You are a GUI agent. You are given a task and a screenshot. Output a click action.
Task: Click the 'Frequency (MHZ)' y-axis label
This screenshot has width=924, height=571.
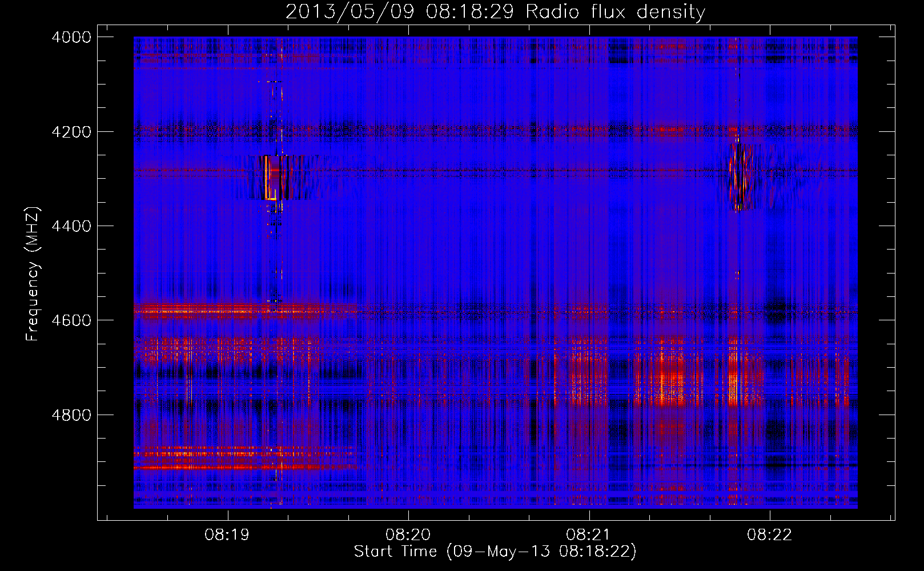click(x=33, y=274)
